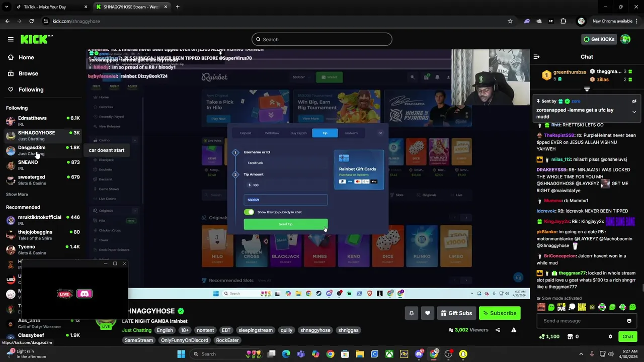This screenshot has width=644, height=362.
Task: Click the address bar URL
Action: (76, 21)
